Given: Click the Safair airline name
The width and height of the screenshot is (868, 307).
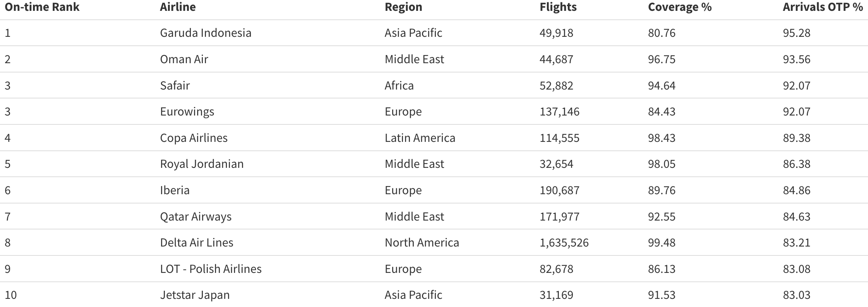Looking at the screenshot, I should (175, 85).
